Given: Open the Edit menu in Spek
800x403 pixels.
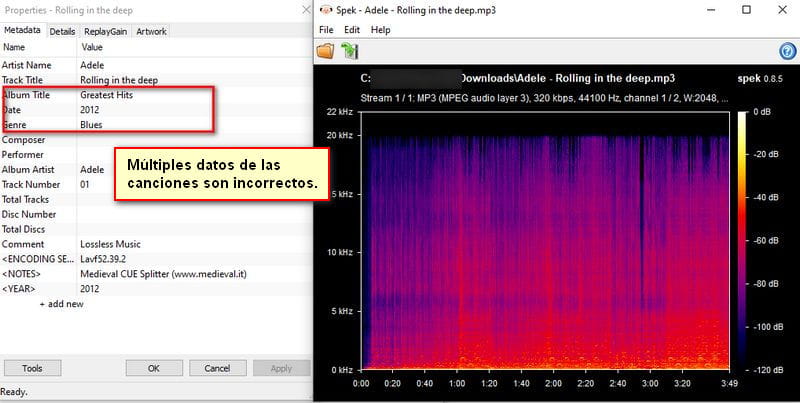Looking at the screenshot, I should (352, 30).
